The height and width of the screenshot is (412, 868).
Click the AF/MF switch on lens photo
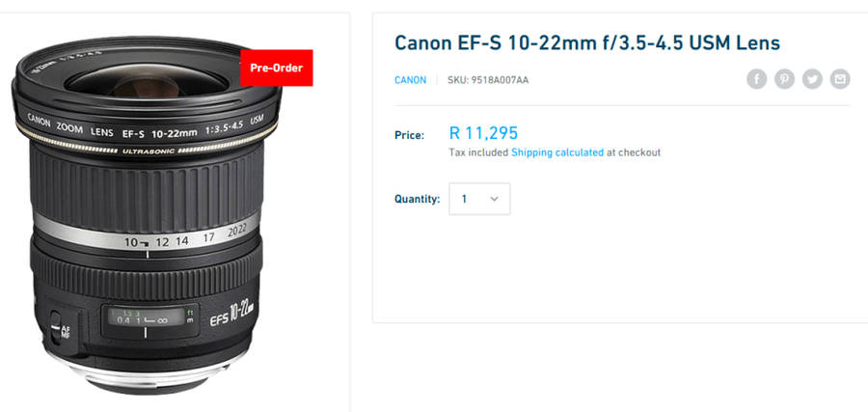(62, 329)
